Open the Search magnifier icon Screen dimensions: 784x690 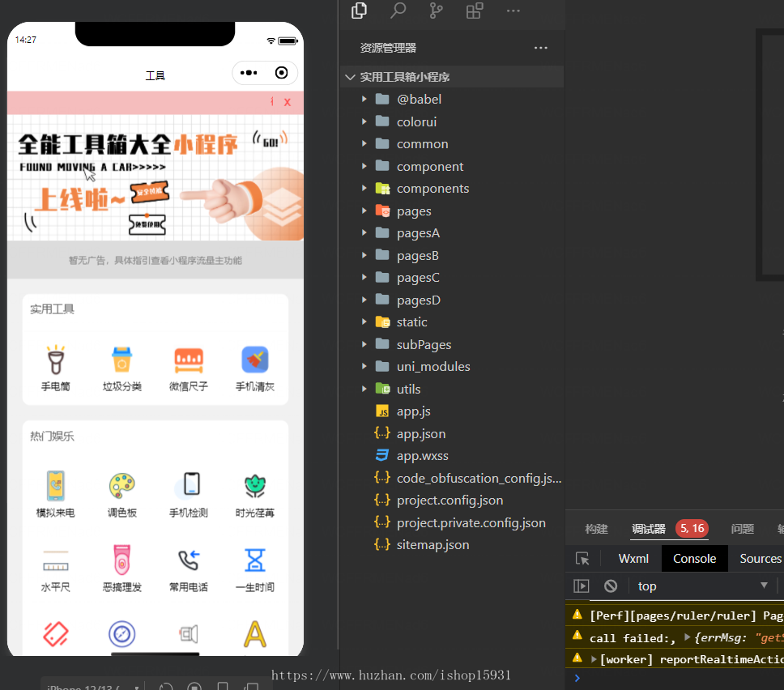[398, 11]
